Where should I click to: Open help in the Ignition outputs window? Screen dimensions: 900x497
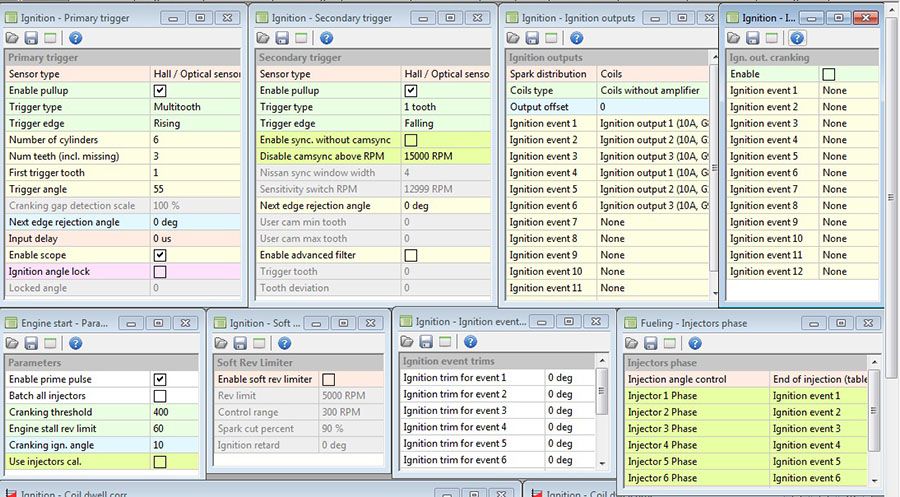coord(574,38)
